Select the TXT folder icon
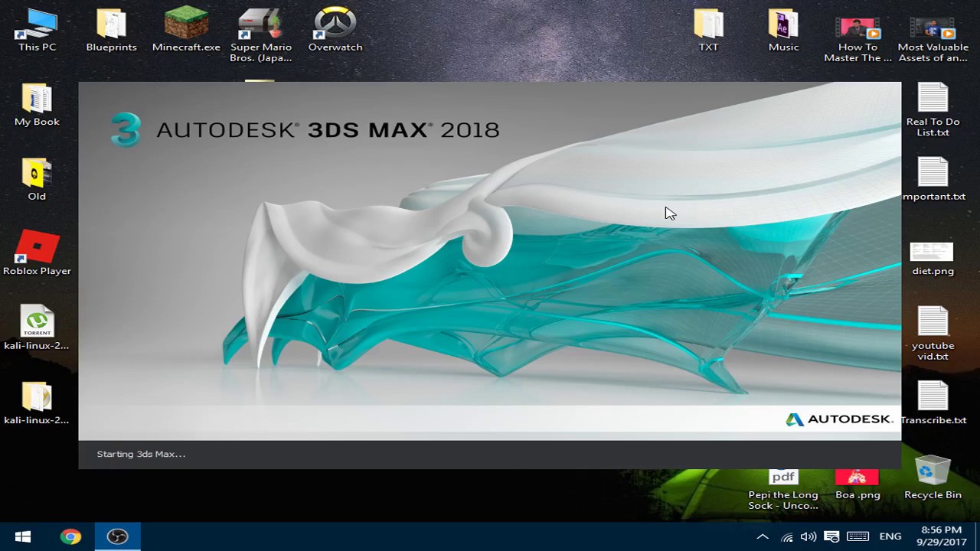This screenshot has width=980, height=551. [x=708, y=30]
